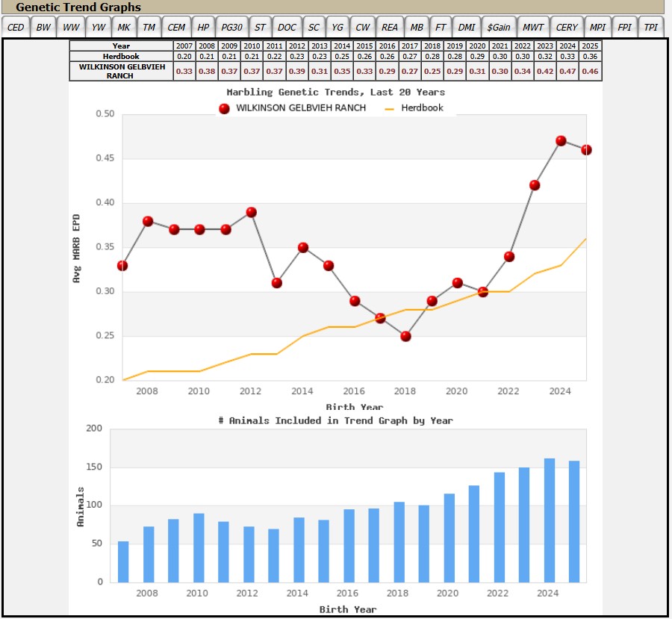The image size is (672, 619).
Task: Click the 2007 Herdbook value 0.20 cell
Action: pyautogui.click(x=184, y=56)
